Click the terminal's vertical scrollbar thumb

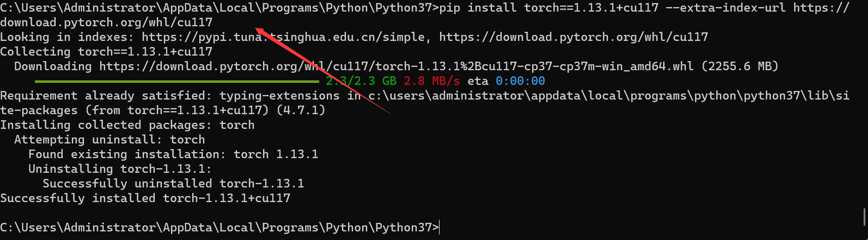[864, 217]
